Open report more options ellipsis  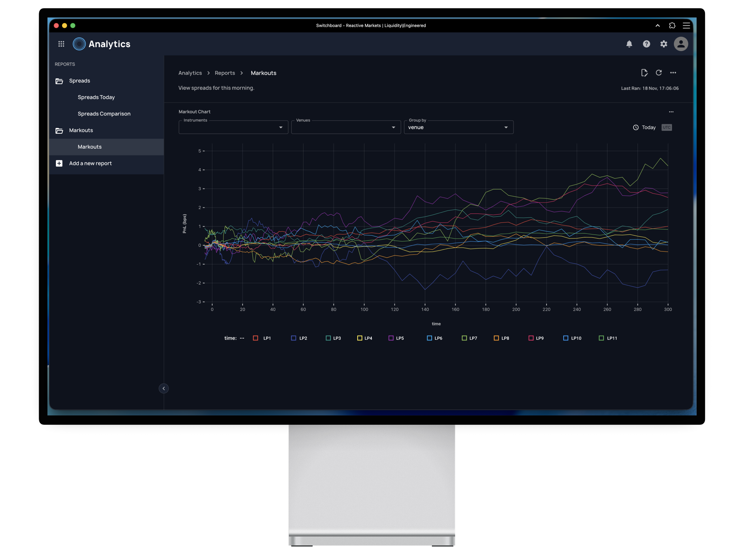pos(673,73)
